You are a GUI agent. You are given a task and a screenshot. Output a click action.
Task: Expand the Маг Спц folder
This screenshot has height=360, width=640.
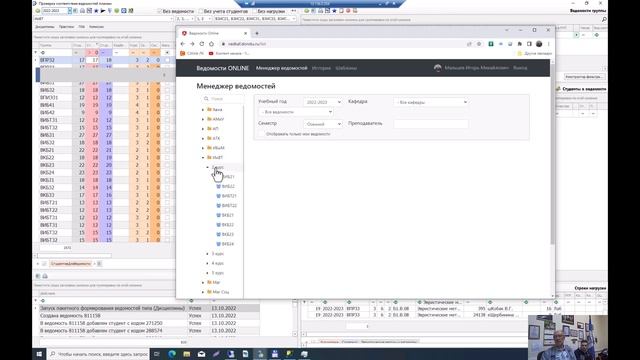tap(203, 292)
